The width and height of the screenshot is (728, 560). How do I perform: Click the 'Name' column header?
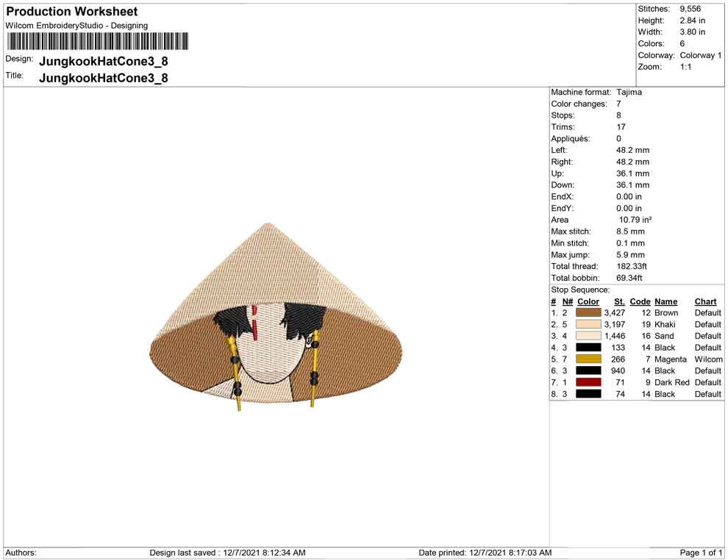pos(665,301)
